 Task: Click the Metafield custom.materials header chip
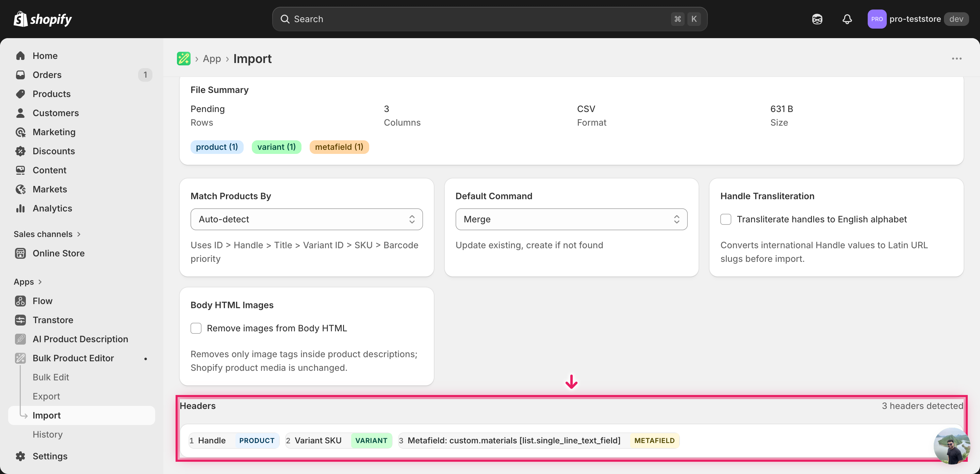click(539, 441)
